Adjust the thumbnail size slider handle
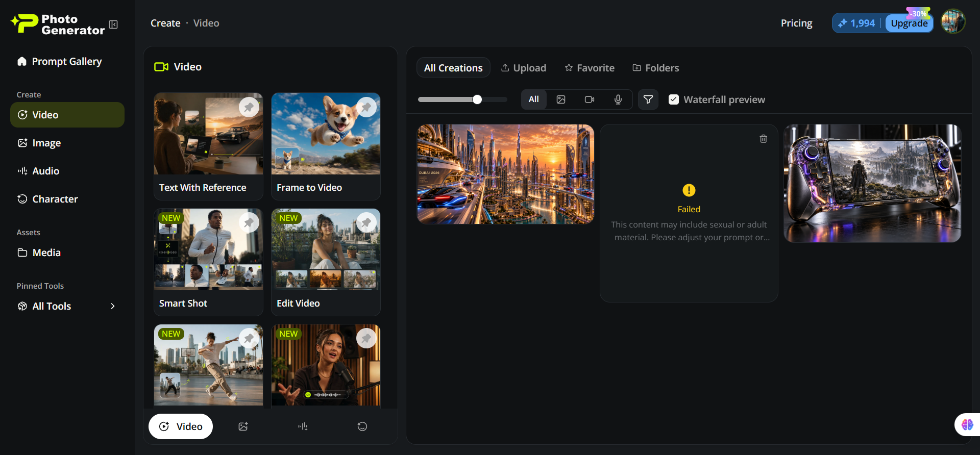980x455 pixels. (x=477, y=99)
